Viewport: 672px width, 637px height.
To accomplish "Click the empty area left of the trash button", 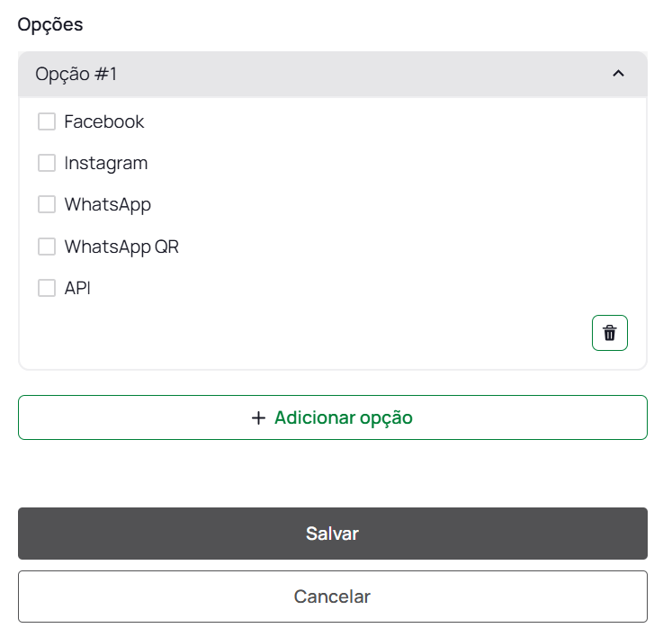I will click(306, 333).
